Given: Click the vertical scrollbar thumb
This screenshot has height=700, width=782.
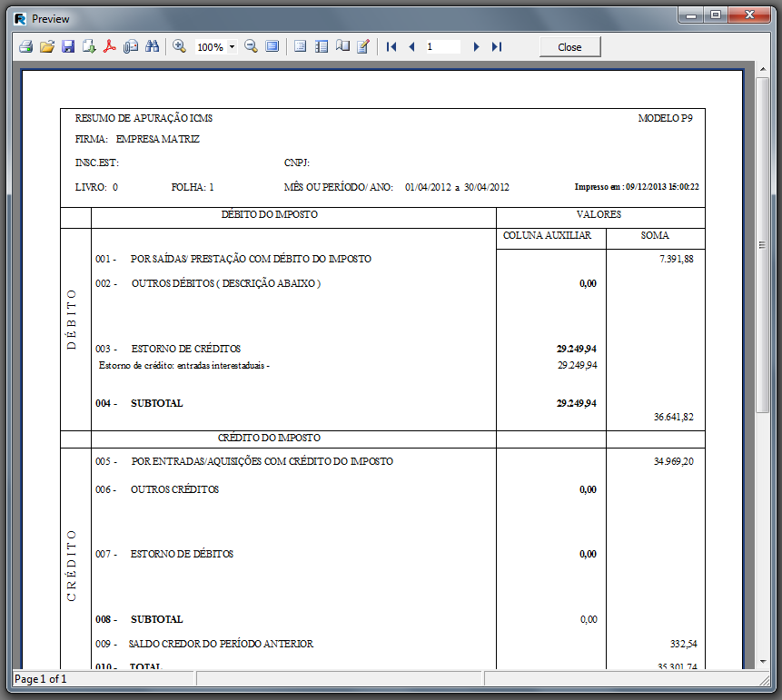Looking at the screenshot, I should coord(762,245).
